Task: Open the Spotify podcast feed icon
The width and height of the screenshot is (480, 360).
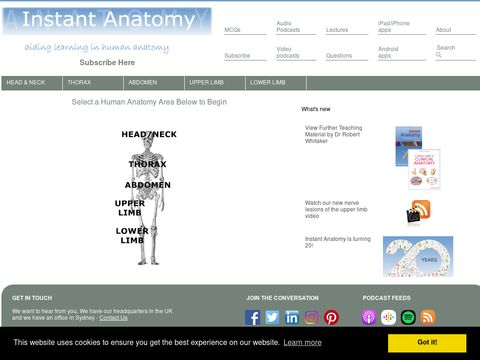Action: pyautogui.click(x=408, y=317)
